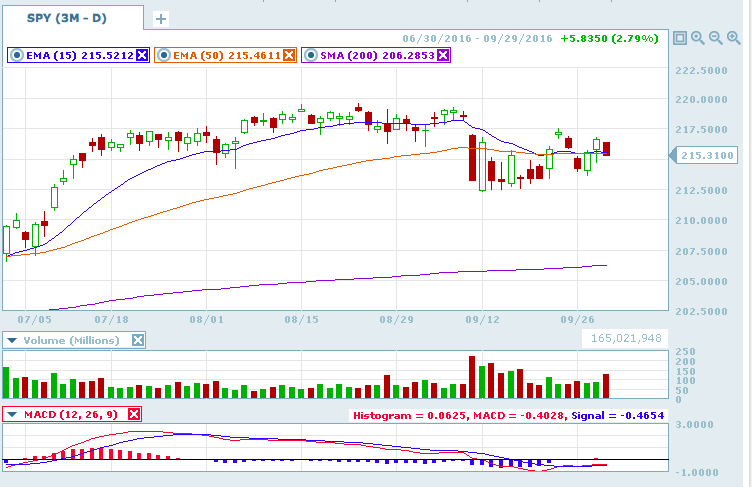Click the 07/05 date axis label
Screen dimensions: 752x487
(35, 319)
